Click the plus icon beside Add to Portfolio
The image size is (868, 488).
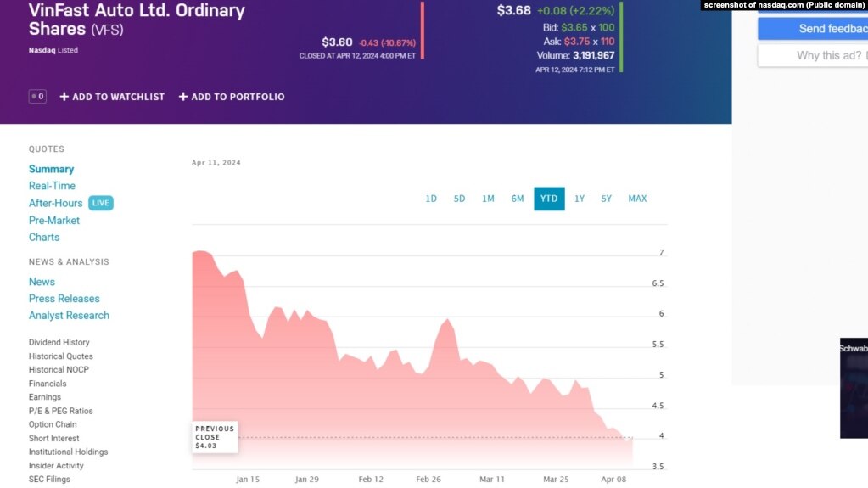[183, 97]
